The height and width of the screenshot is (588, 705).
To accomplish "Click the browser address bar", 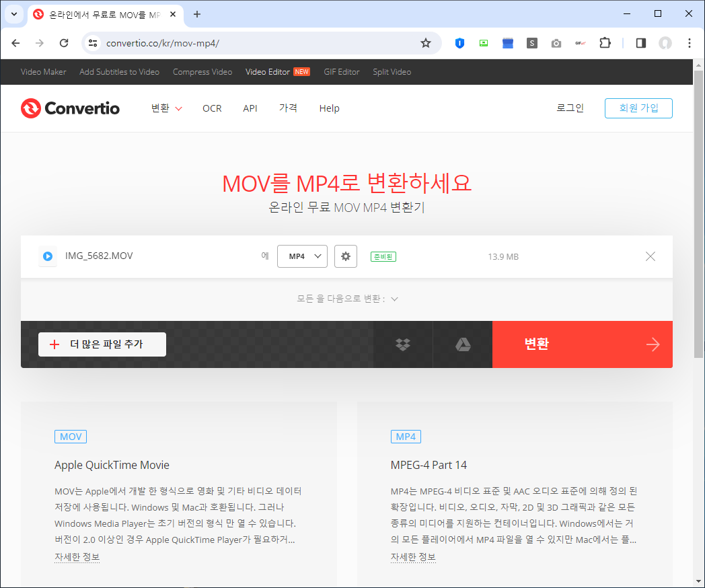I will pyautogui.click(x=202, y=42).
